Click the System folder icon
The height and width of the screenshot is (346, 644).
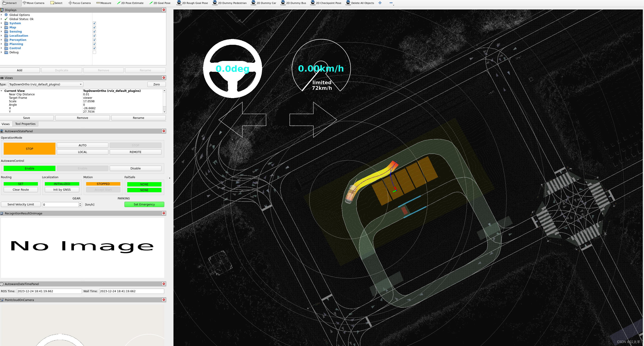pyautogui.click(x=6, y=23)
